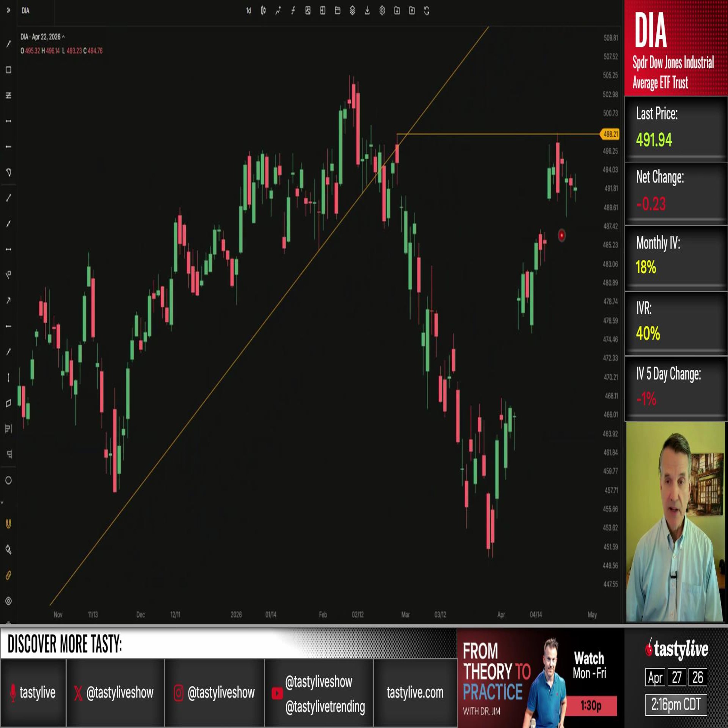Image resolution: width=728 pixels, height=728 pixels.
Task: Expand more drawing tools chevron
Action: point(2,502)
